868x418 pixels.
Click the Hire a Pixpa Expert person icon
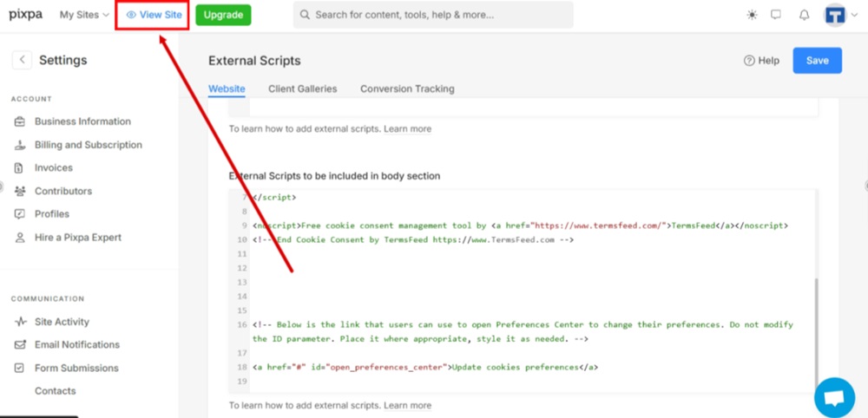[20, 238]
